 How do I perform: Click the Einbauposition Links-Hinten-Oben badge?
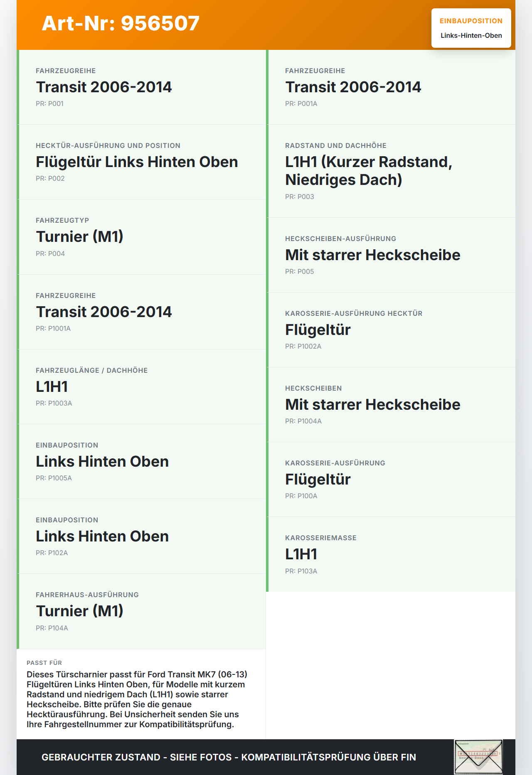[x=471, y=28]
